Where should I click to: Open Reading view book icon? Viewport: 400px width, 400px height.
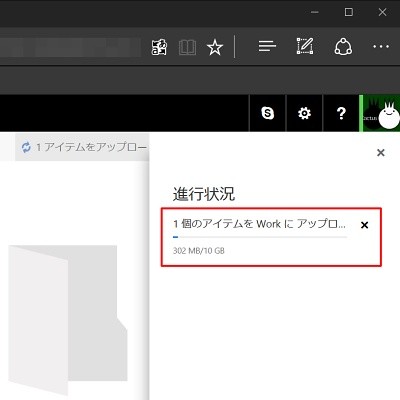click(x=187, y=47)
